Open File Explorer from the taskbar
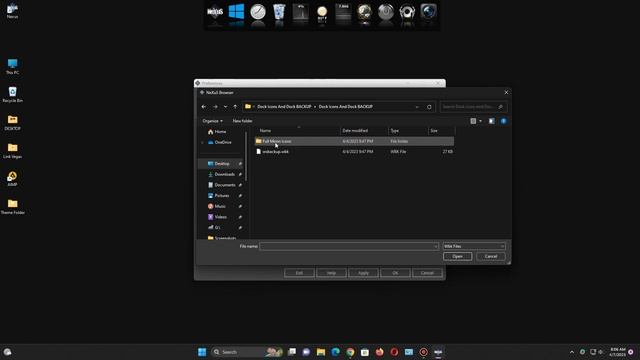The image size is (640, 360). [321, 352]
